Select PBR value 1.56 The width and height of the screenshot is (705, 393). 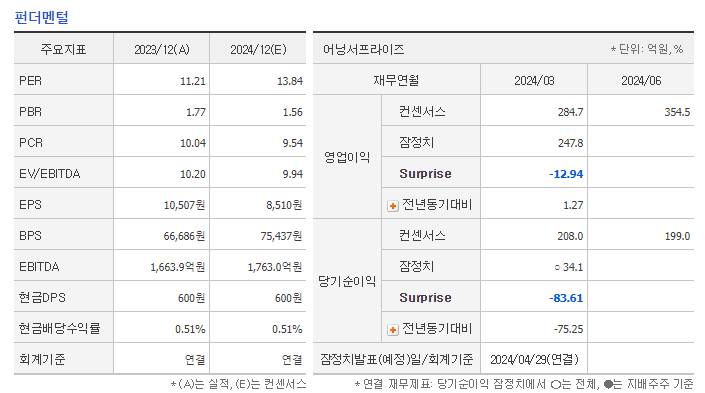click(292, 112)
